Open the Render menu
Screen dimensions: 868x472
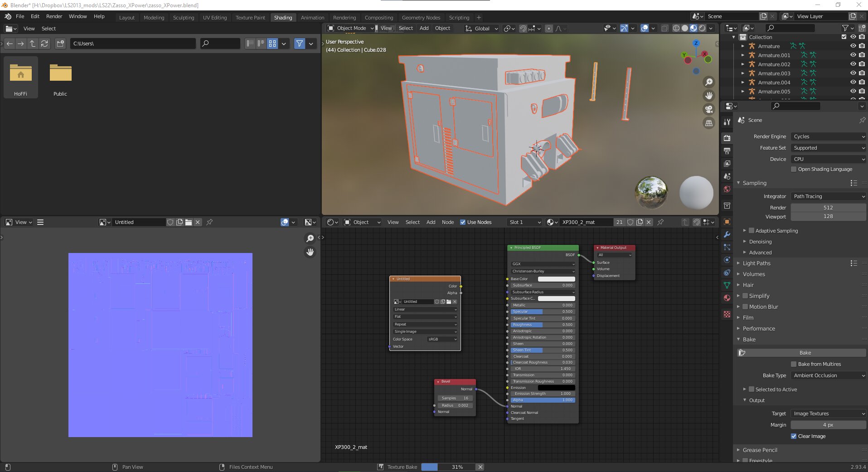(x=54, y=16)
